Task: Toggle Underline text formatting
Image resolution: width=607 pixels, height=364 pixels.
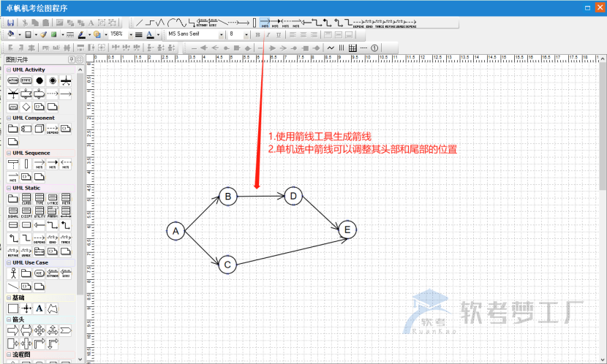Action: (x=278, y=34)
